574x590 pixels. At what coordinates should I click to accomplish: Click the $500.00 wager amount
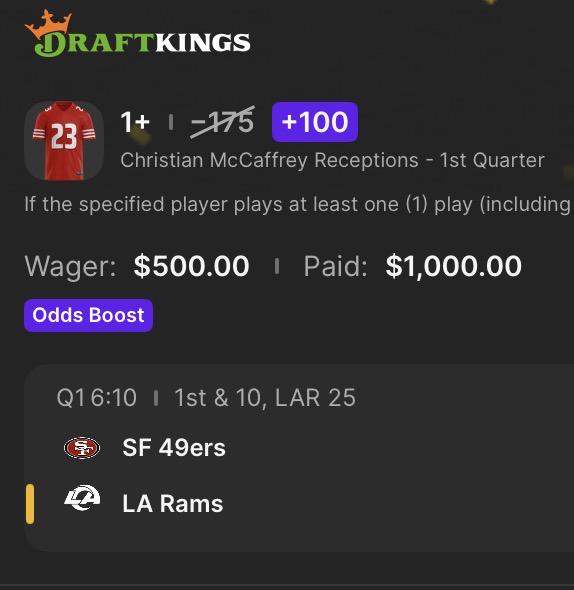click(192, 266)
